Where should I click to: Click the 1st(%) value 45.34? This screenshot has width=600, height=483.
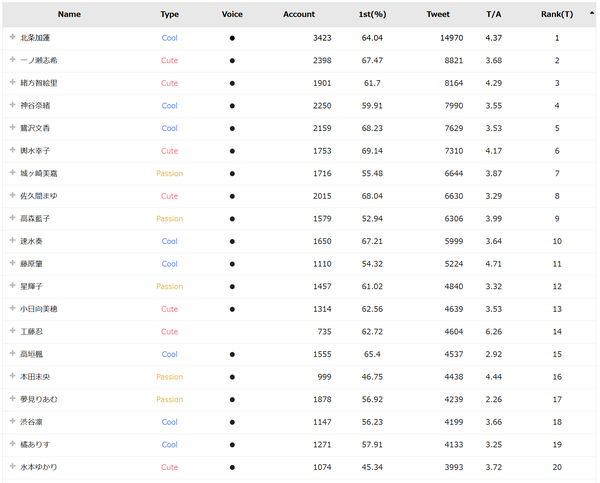point(372,467)
